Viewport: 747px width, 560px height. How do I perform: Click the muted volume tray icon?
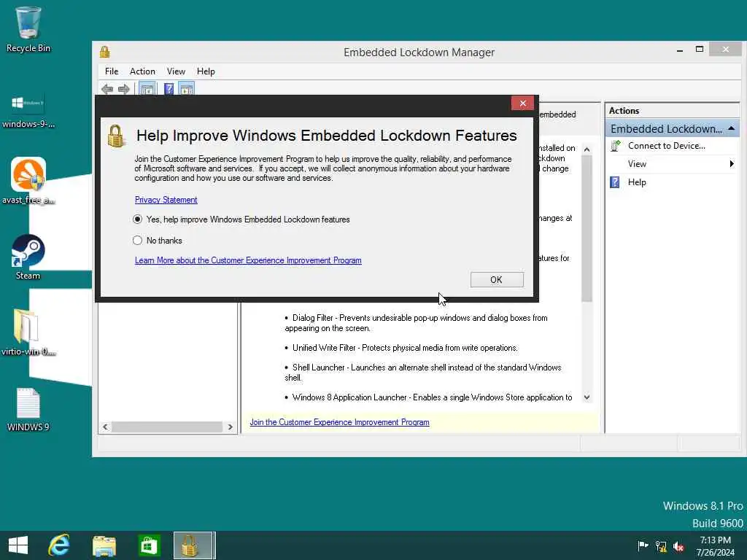coord(679,546)
